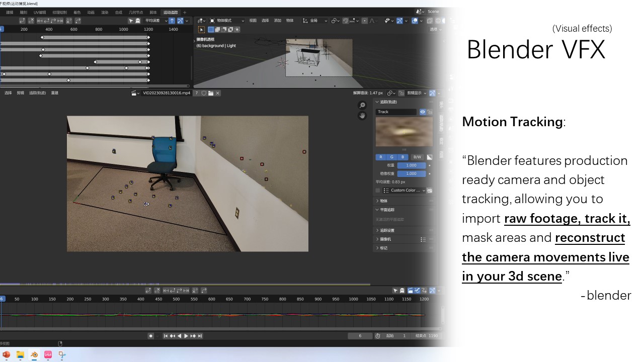Open the 添加 Add menu in the 3D viewport
Image resolution: width=644 pixels, height=362 pixels.
click(x=278, y=21)
